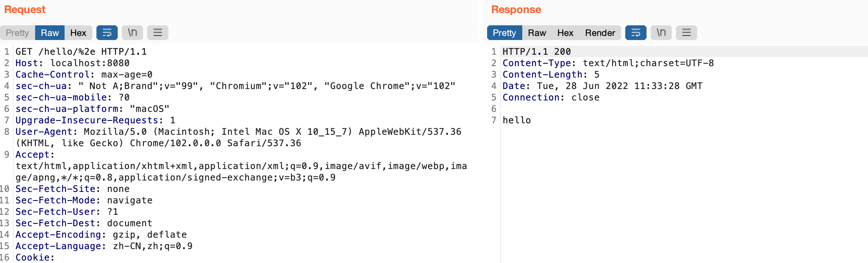This screenshot has width=868, height=263.
Task: Click the User-Agent header name in the request
Action: (x=44, y=132)
